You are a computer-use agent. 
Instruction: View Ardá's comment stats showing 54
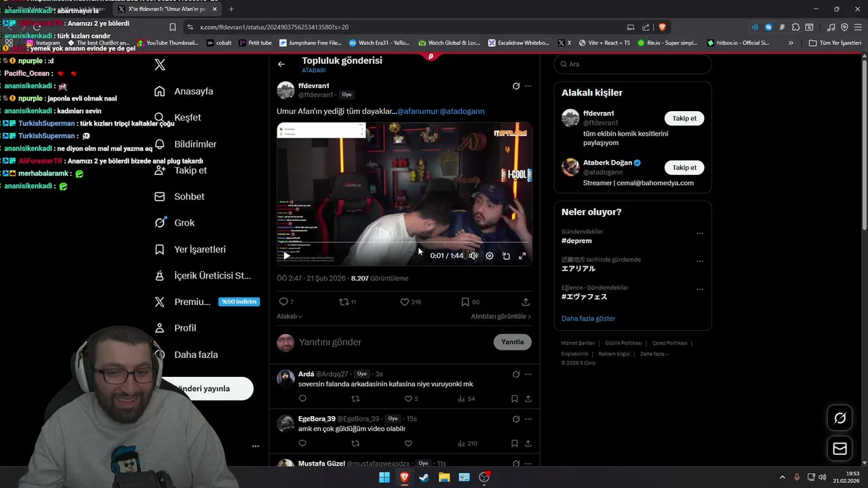(x=467, y=399)
